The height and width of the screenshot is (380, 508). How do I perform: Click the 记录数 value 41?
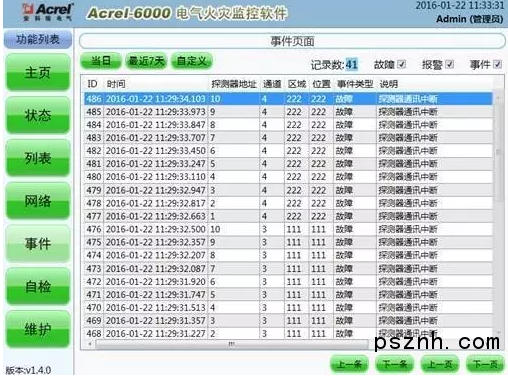351,64
